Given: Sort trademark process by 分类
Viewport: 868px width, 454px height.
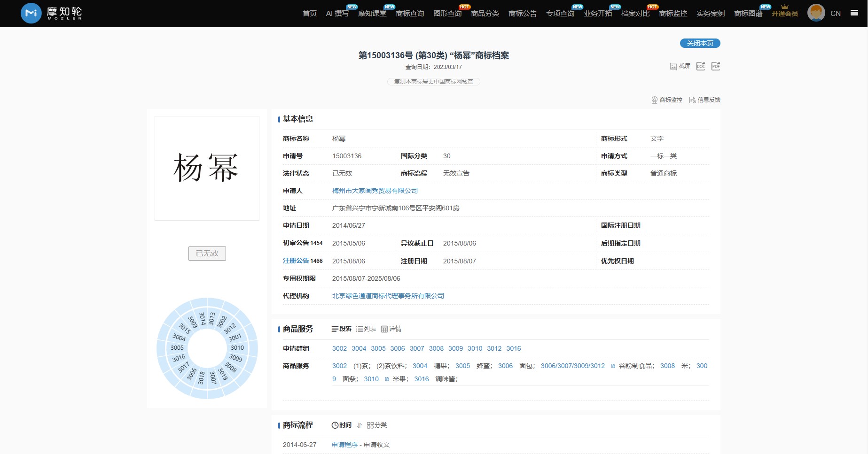Looking at the screenshot, I should 377,425.
